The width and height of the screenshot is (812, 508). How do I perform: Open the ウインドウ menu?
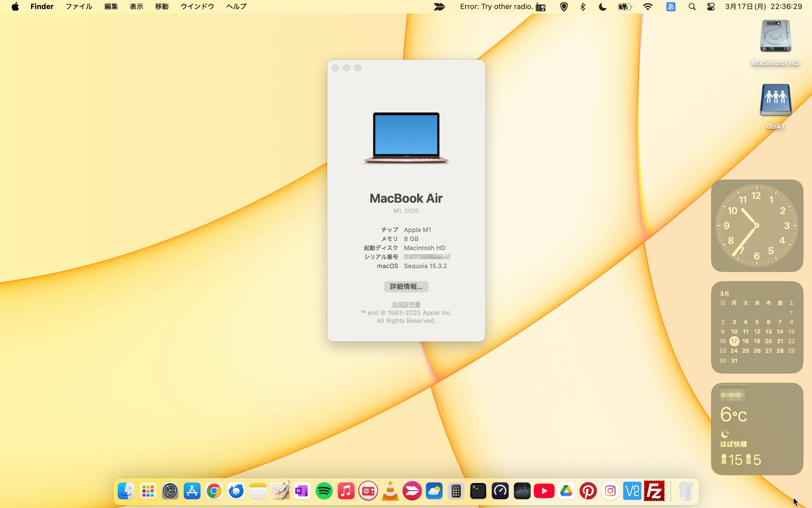tap(197, 7)
